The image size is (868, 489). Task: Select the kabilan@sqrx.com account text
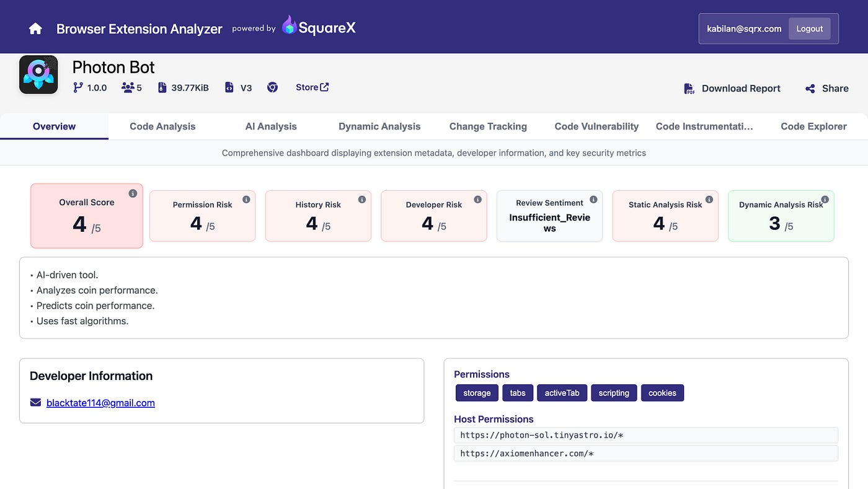click(x=744, y=29)
